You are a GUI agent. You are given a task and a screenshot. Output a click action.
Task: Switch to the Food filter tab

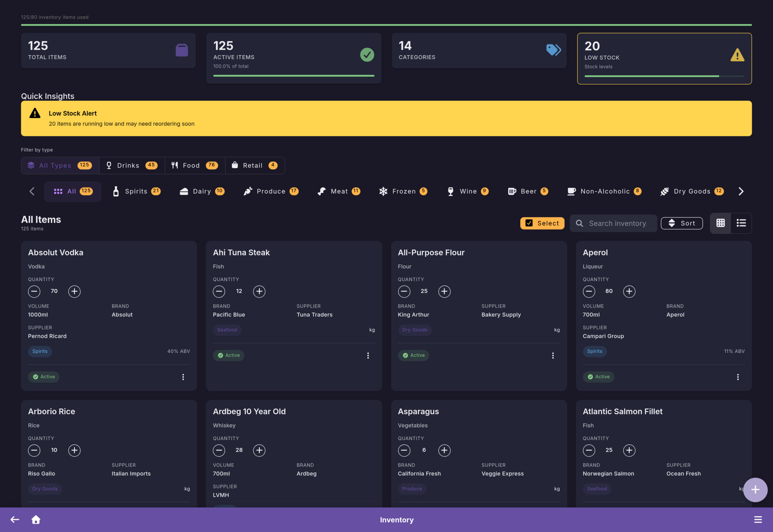(x=194, y=165)
